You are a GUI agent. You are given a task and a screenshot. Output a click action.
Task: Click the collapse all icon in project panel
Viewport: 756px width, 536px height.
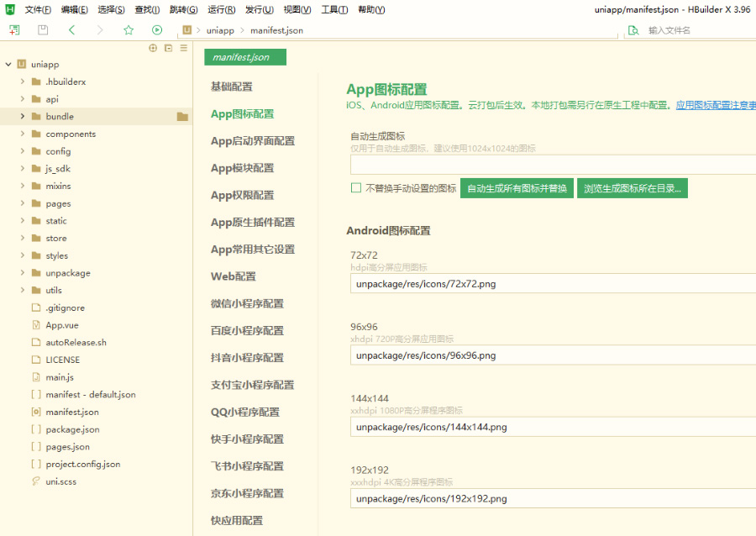(168, 49)
